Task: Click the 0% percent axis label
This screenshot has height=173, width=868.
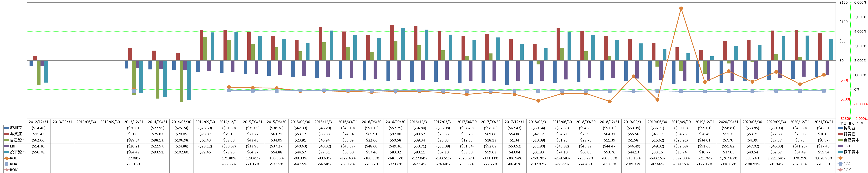Action: (857, 90)
